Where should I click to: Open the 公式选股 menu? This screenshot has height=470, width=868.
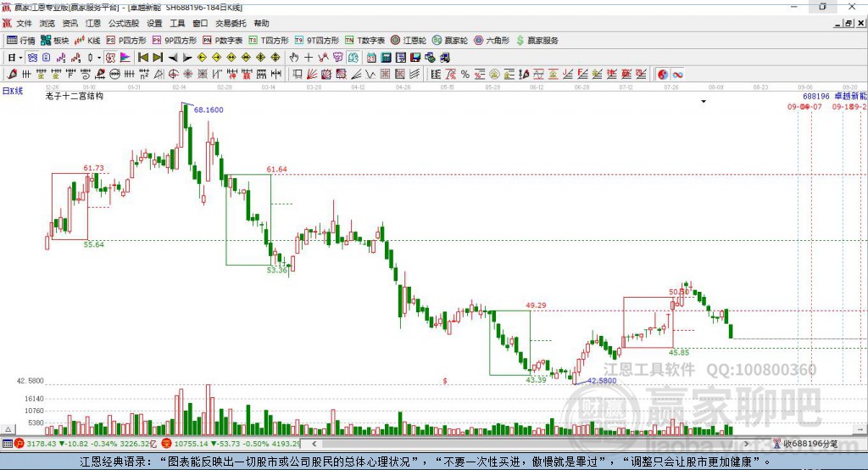(x=124, y=23)
